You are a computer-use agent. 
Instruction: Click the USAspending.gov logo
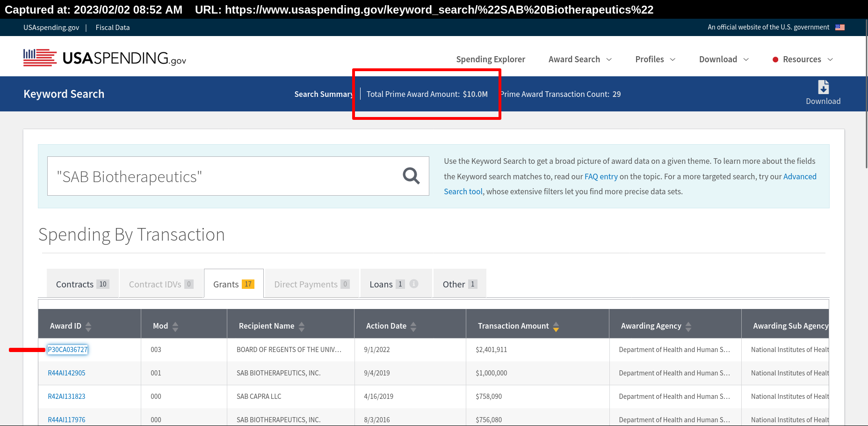[105, 58]
